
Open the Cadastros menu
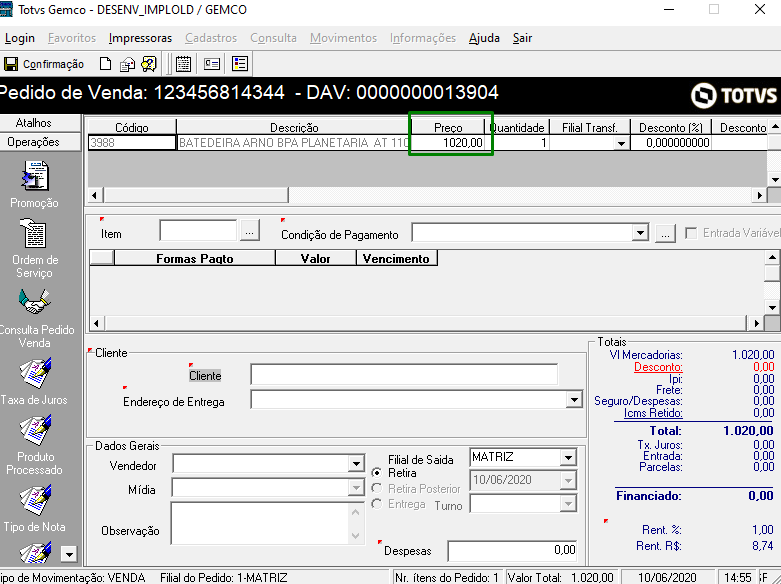(211, 38)
